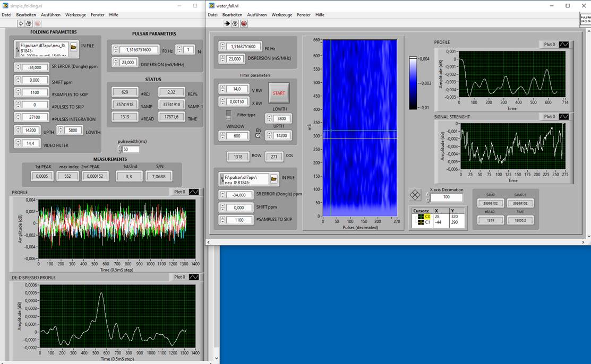Click X BW input field

pos(237,101)
